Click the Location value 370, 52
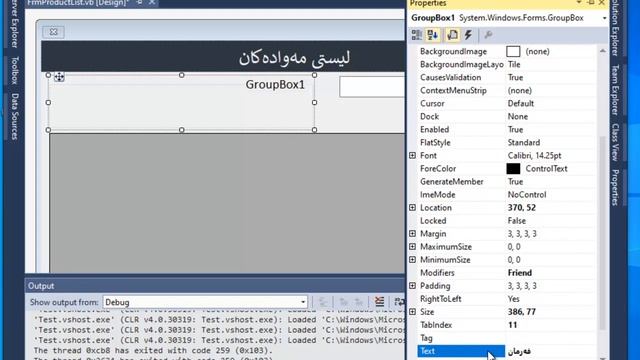Viewport: 640px width, 360px height. click(x=522, y=208)
